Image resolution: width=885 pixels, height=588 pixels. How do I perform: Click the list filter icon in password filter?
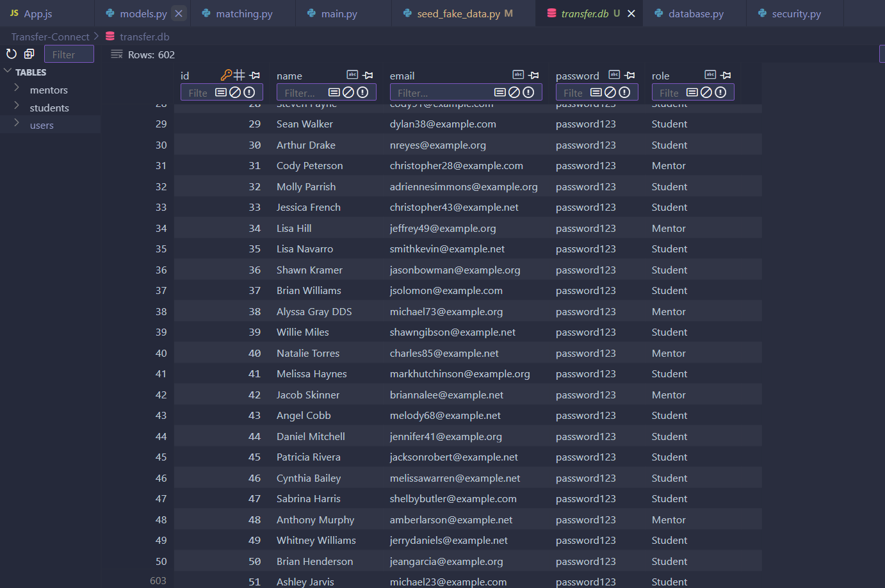click(596, 92)
